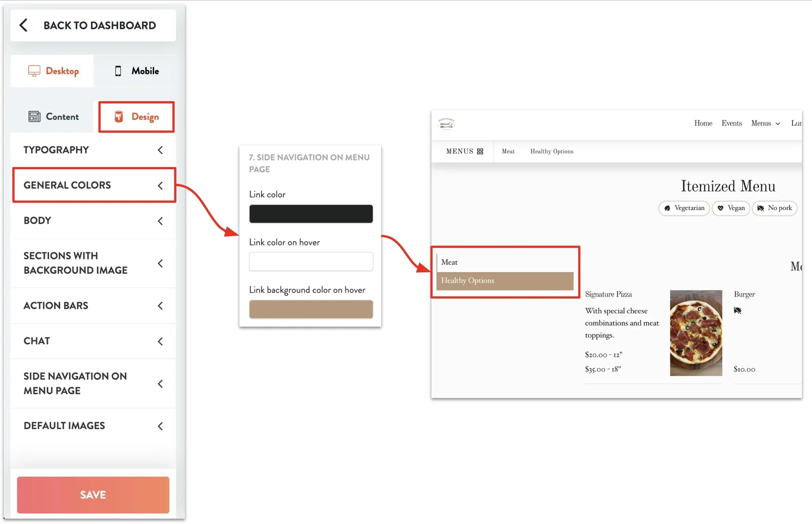This screenshot has width=812, height=524.
Task: Click the No pork filter pill
Action: pyautogui.click(x=774, y=208)
